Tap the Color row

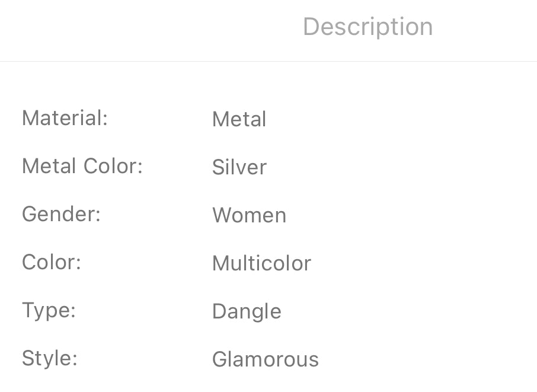268,263
